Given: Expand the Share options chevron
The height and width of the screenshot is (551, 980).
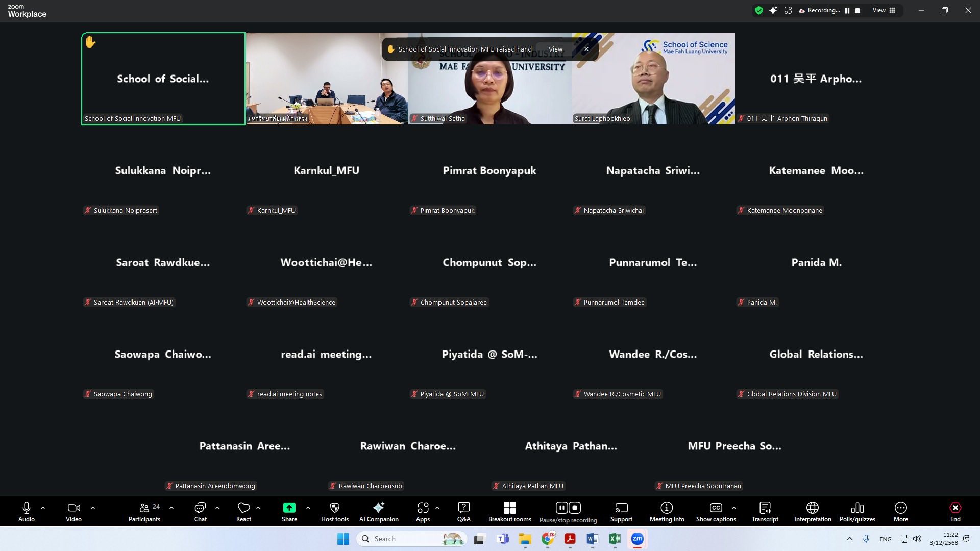Looking at the screenshot, I should coord(308,508).
